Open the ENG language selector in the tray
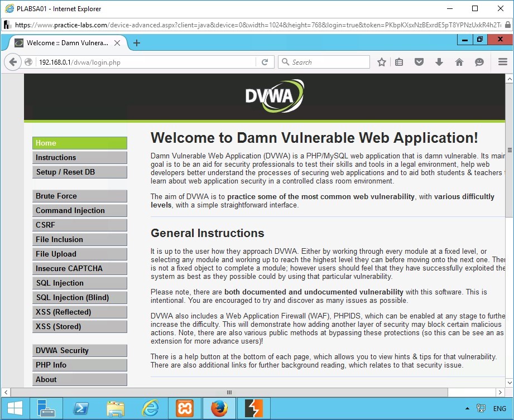514x420 pixels. pyautogui.click(x=499, y=409)
